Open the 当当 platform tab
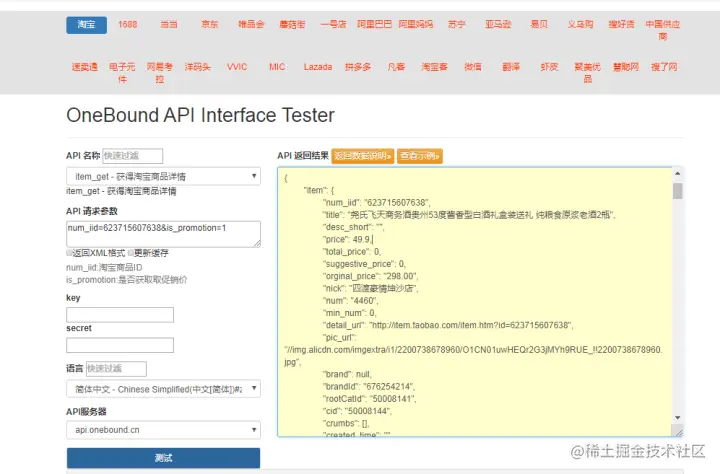Screen dimensions: 720x474 coord(169,25)
